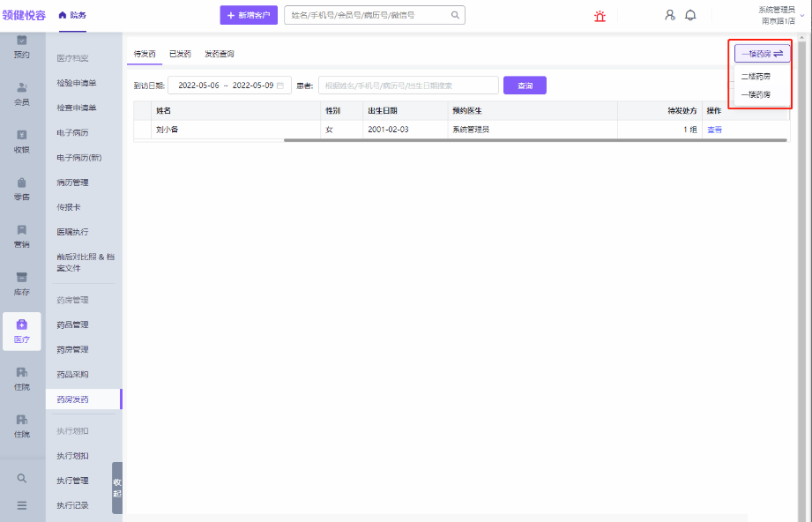Open 药品管理 in side menu
Screen dimensions: 812x522
(x=72, y=324)
